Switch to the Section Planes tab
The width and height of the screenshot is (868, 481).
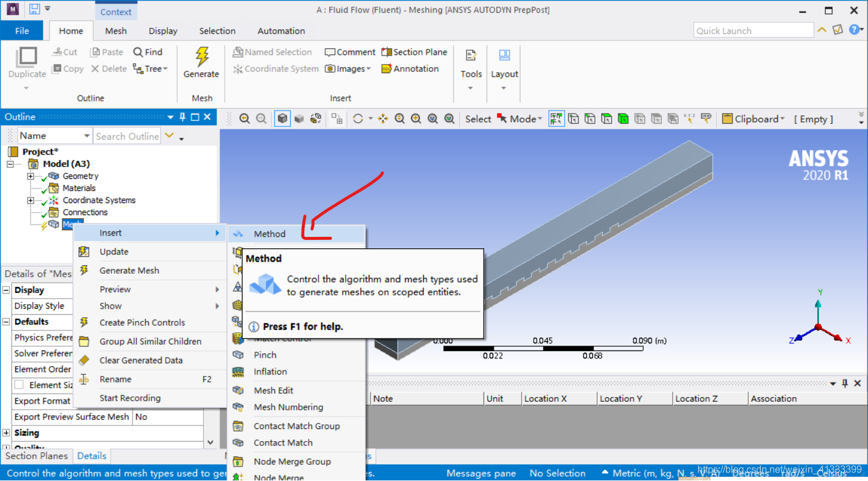click(37, 456)
